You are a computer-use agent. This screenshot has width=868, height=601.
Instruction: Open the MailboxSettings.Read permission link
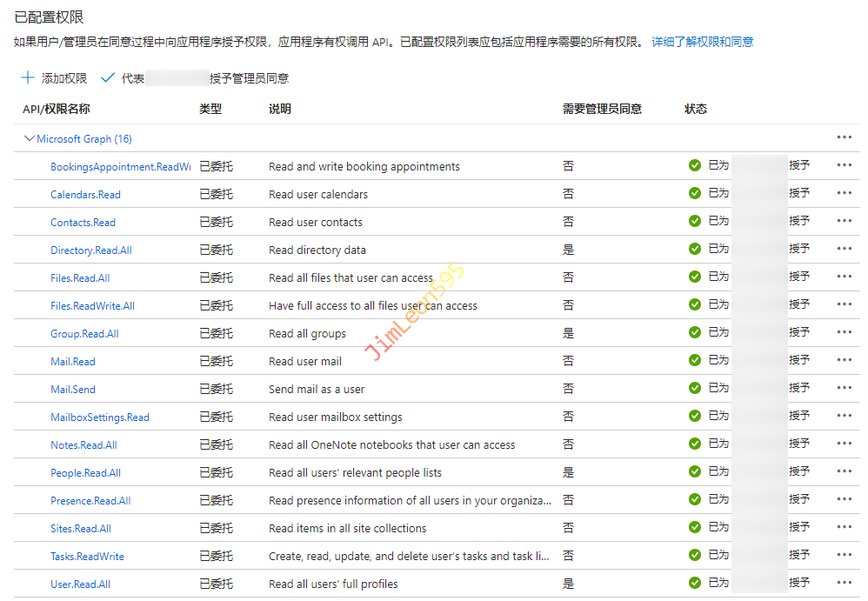click(100, 417)
